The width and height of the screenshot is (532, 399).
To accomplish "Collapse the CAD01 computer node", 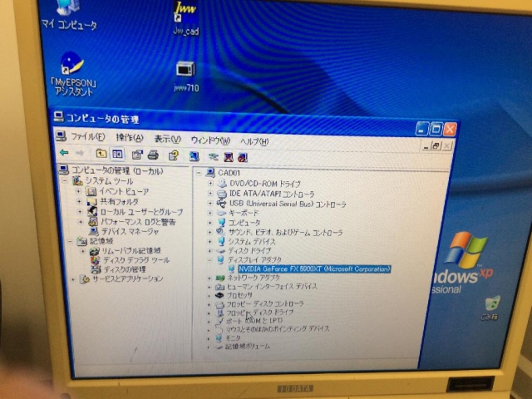I will [199, 173].
